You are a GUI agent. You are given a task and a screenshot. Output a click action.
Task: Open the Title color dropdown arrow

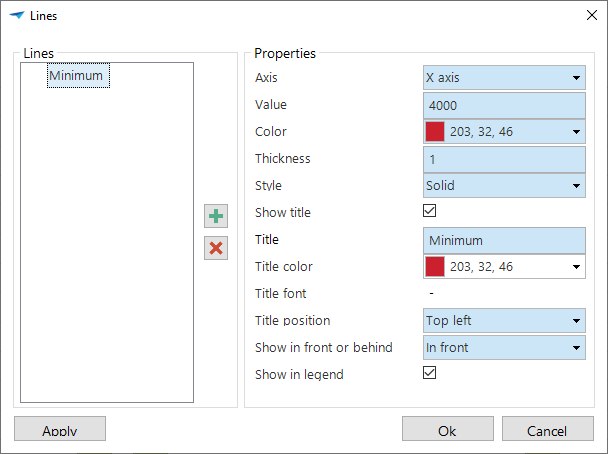coord(577,267)
